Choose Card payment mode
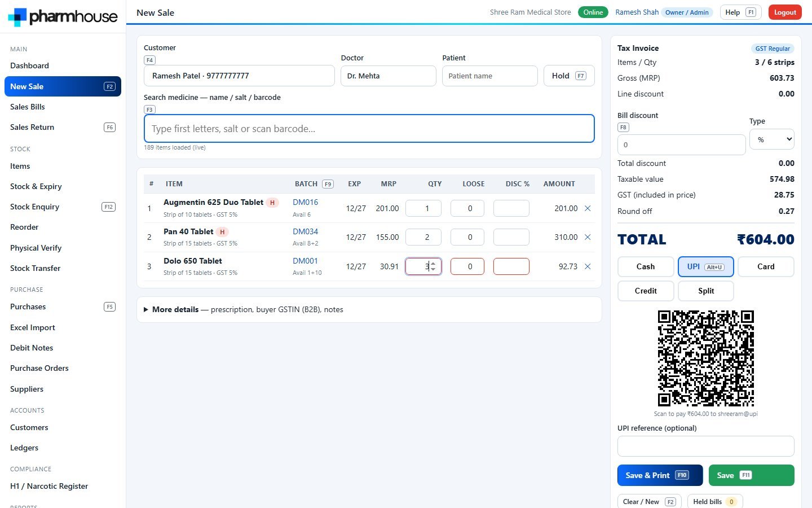812x508 pixels. coord(766,266)
